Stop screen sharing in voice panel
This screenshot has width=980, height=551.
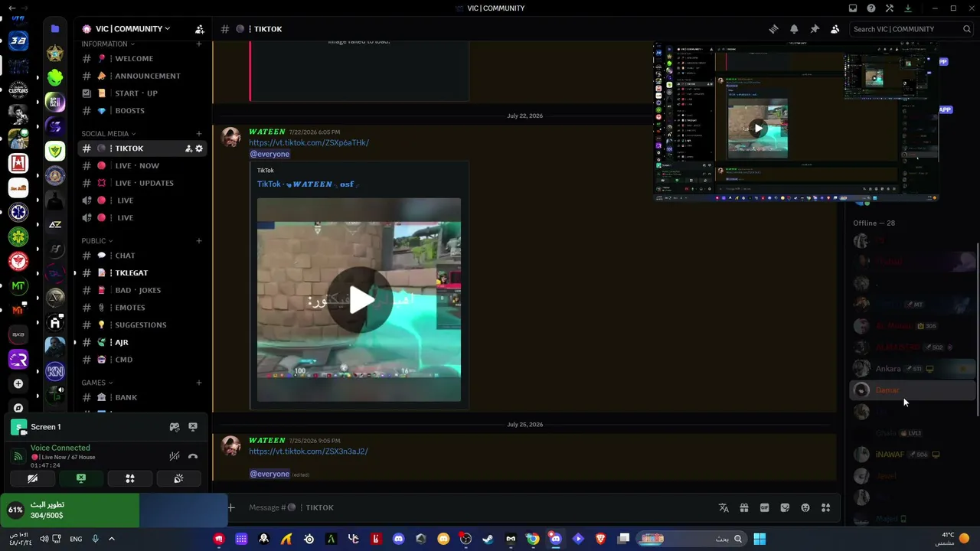(x=81, y=478)
